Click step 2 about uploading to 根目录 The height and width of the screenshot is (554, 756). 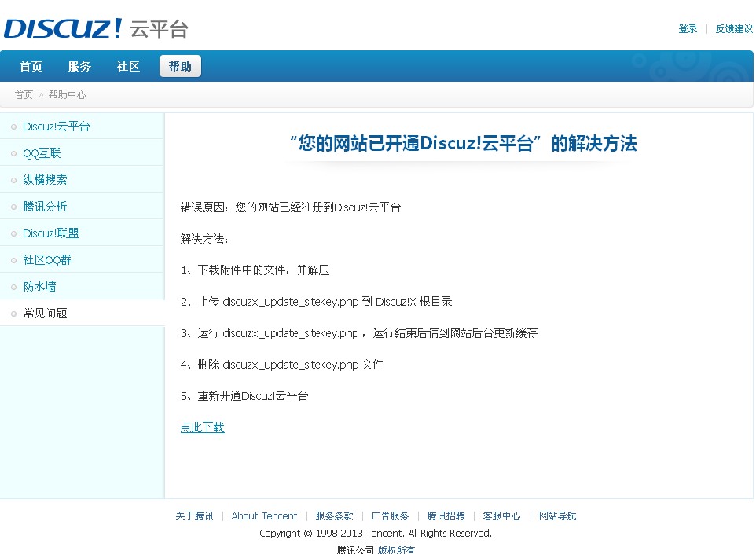(x=316, y=301)
